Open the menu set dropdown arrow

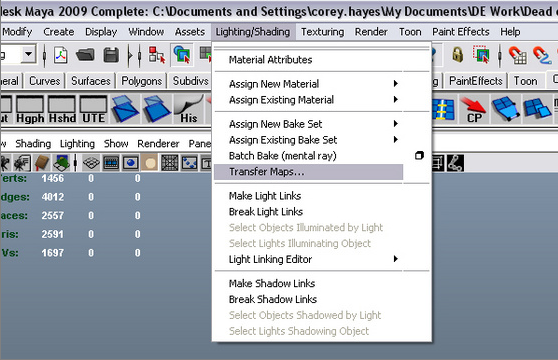tap(28, 55)
